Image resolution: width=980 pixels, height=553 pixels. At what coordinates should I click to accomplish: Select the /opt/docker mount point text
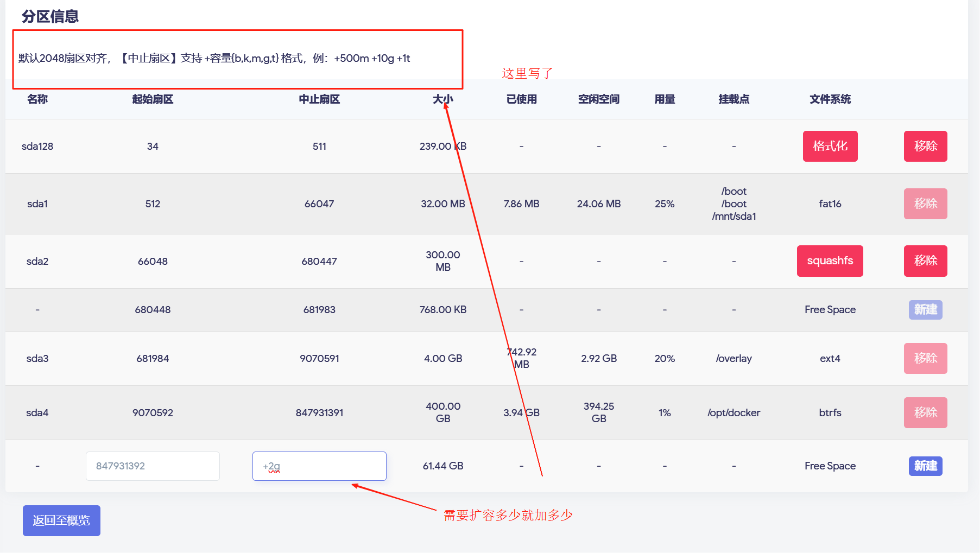point(734,413)
